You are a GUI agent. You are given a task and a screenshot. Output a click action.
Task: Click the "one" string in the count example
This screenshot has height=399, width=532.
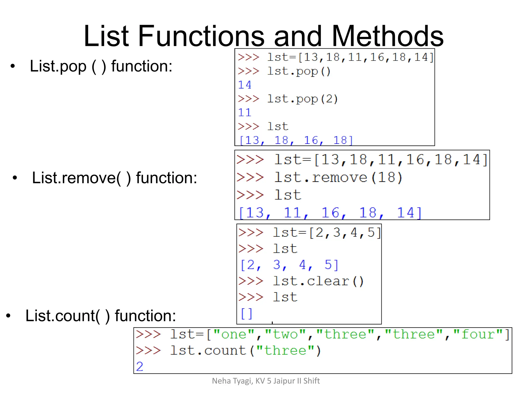[234, 334]
